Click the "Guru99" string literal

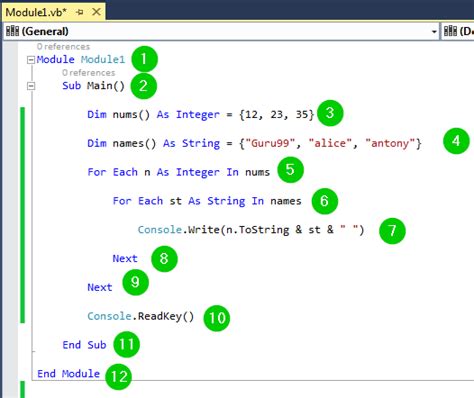[270, 144]
